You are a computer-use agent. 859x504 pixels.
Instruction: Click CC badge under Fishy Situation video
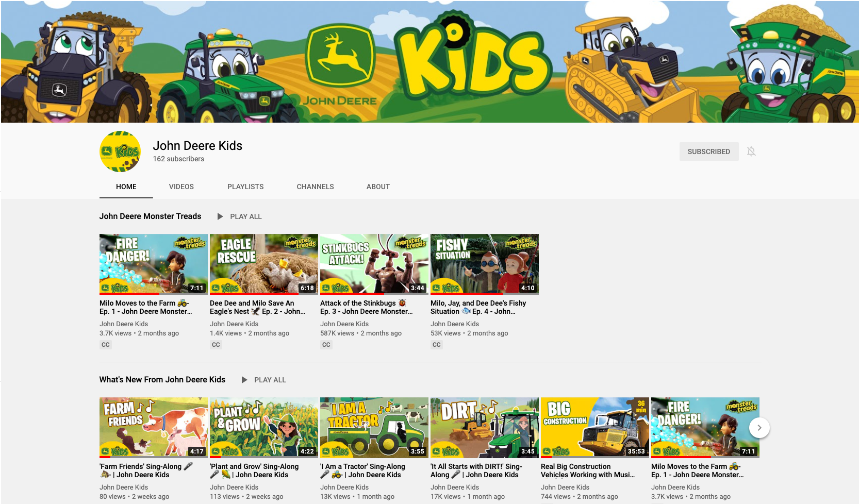point(437,345)
